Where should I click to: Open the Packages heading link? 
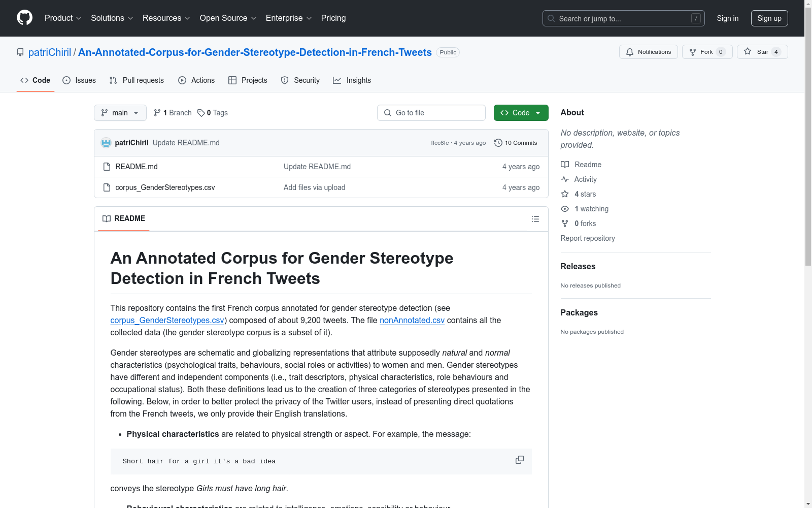(579, 312)
